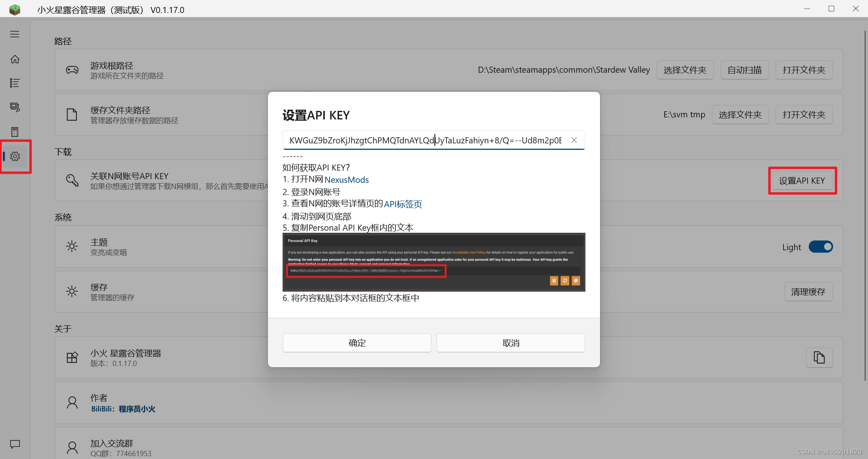Click the 清理缓存 button

coord(808,292)
